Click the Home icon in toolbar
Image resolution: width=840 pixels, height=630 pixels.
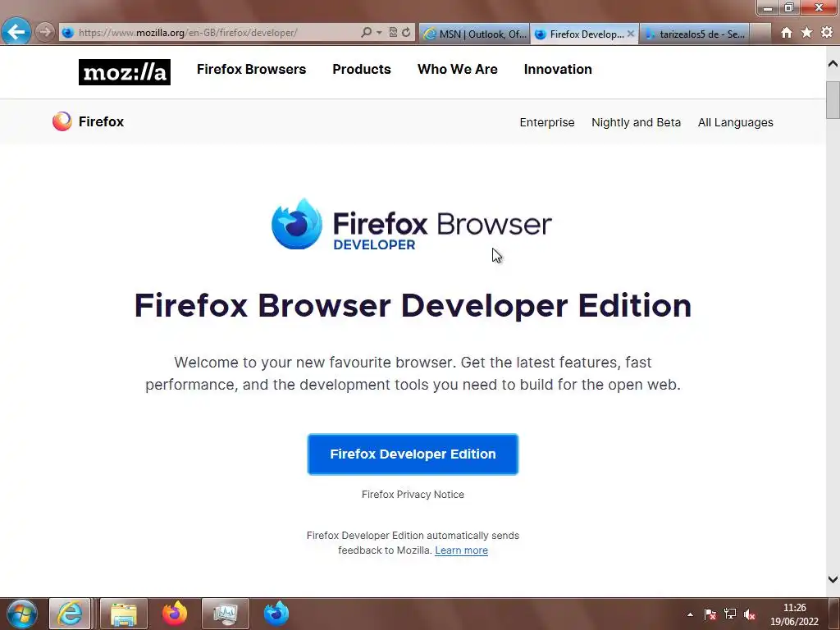[787, 33]
